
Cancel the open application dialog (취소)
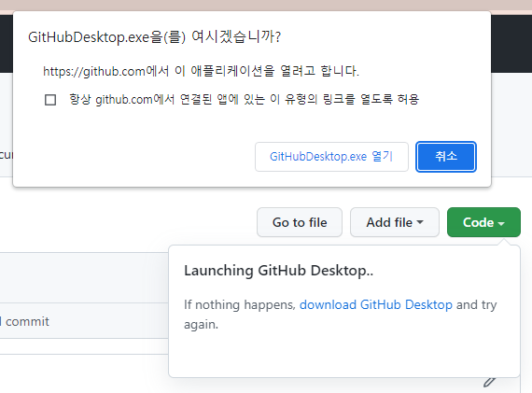coord(446,157)
